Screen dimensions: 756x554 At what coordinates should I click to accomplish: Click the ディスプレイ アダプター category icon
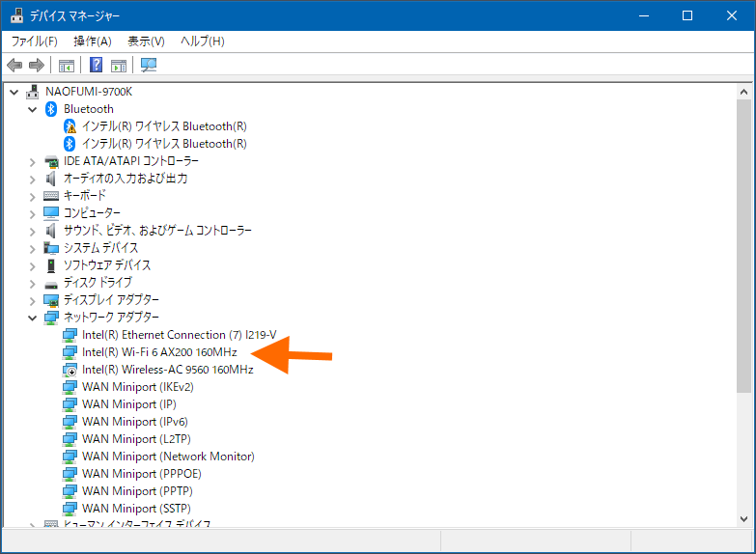(x=51, y=300)
